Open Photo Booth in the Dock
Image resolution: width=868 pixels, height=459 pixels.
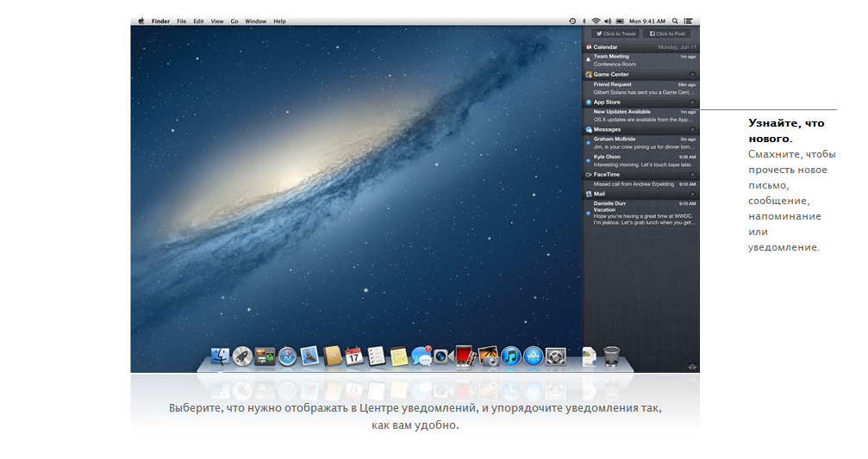tap(465, 357)
